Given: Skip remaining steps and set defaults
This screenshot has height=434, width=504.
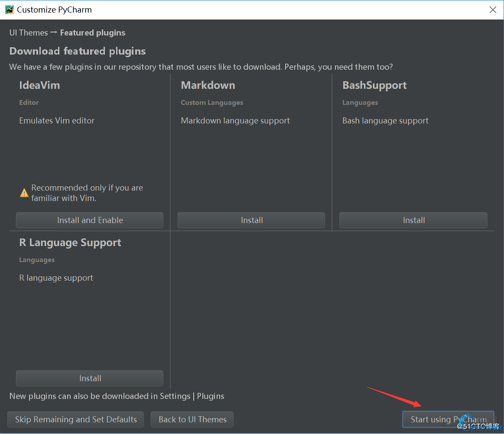Looking at the screenshot, I should (x=75, y=419).
